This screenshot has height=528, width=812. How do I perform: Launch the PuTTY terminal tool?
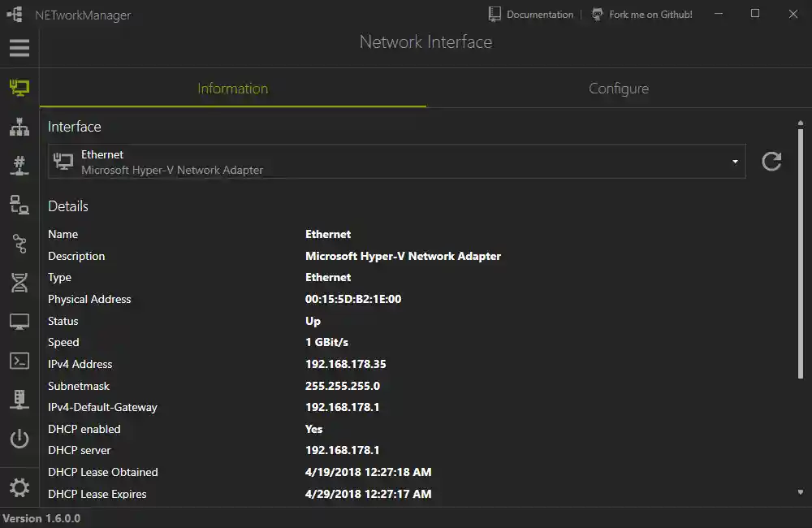click(x=19, y=360)
